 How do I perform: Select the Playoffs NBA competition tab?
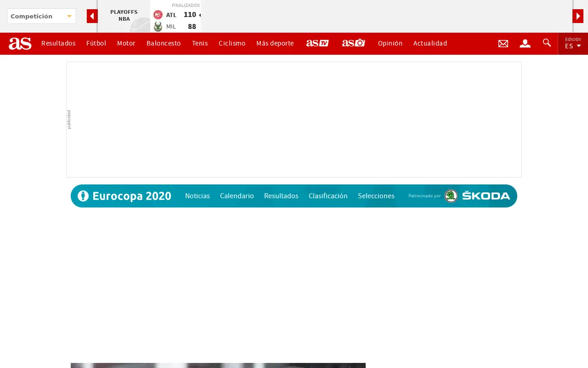124,16
